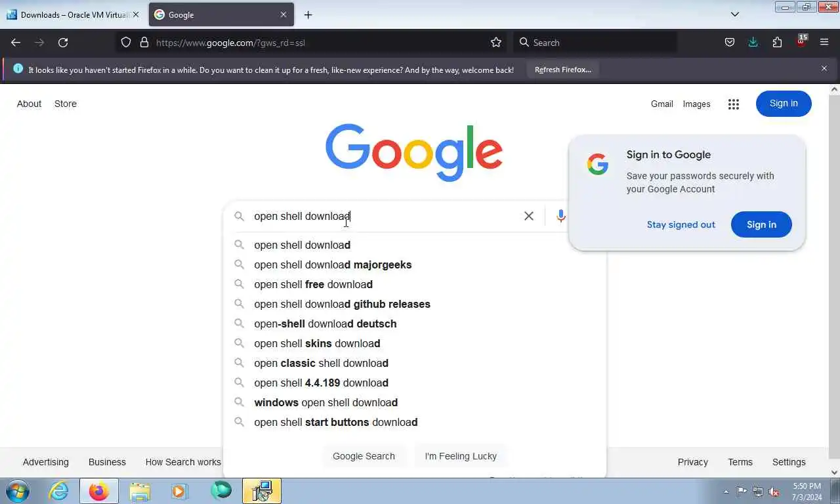Screen dimensions: 840x504
Task: Open the Settings footer menu
Action: point(789,462)
